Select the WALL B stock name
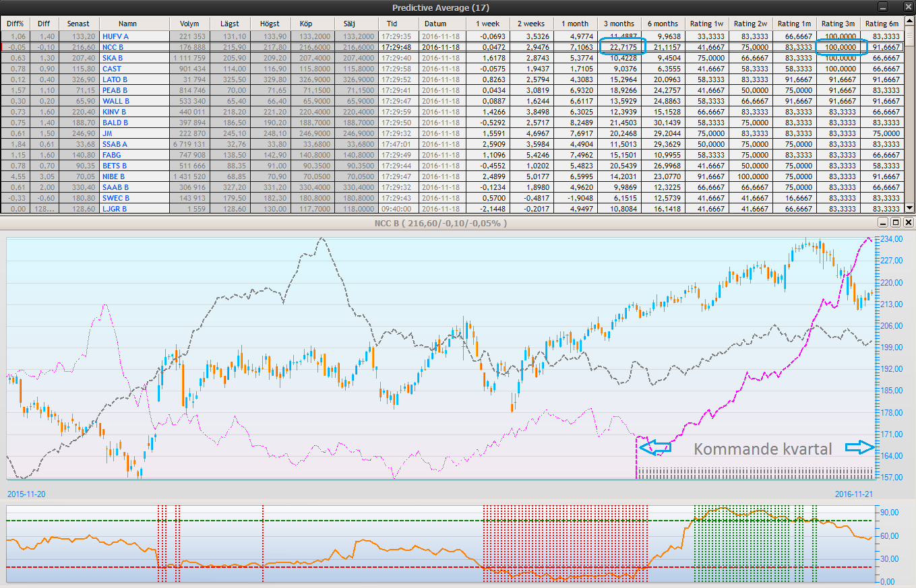This screenshot has height=588, width=916. 115,101
